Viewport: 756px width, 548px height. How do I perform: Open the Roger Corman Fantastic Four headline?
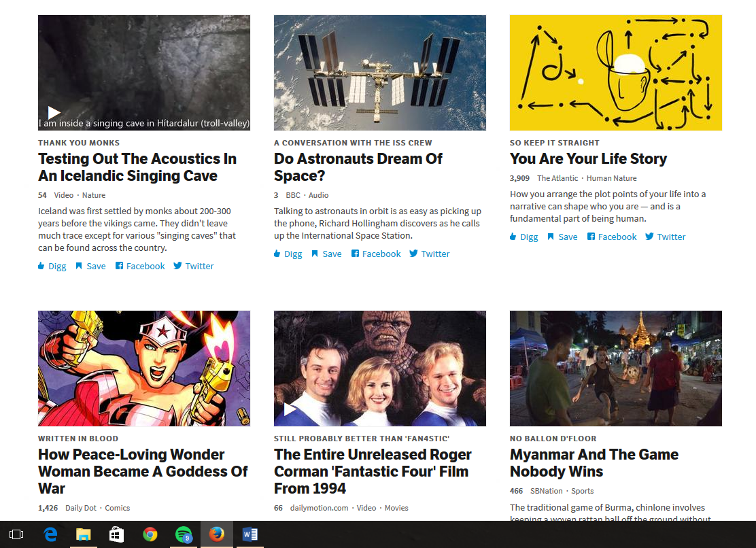(x=373, y=471)
